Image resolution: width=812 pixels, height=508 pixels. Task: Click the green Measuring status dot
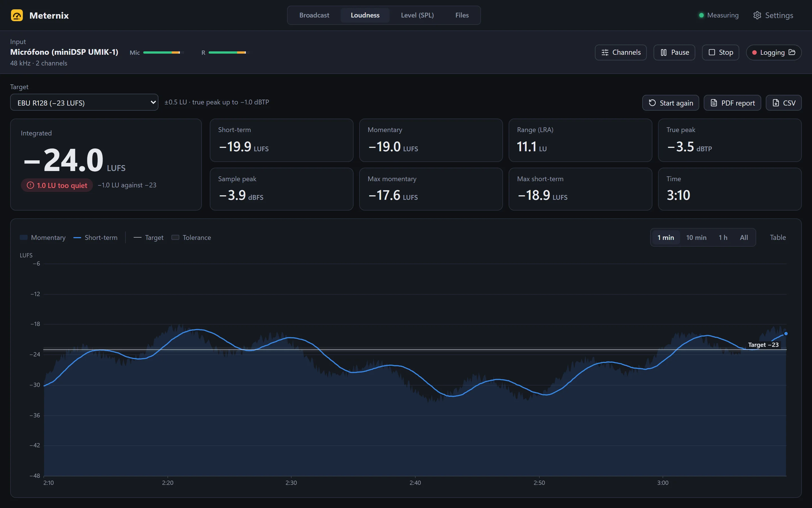701,16
